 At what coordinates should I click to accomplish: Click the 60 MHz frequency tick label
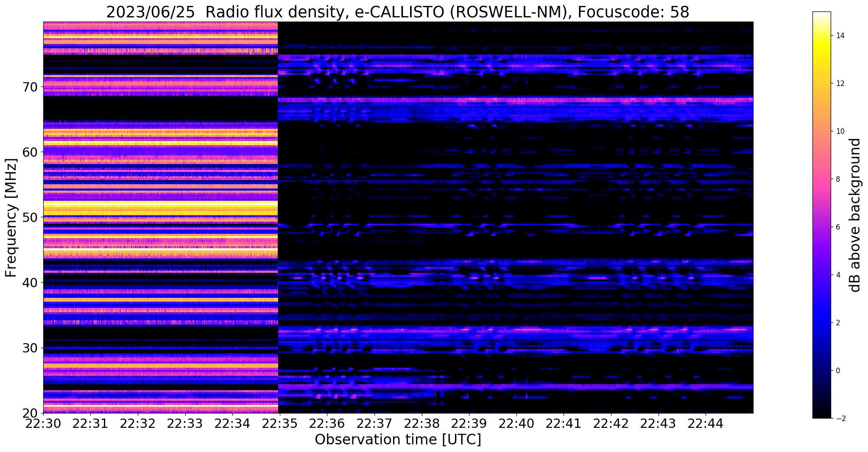[x=31, y=152]
